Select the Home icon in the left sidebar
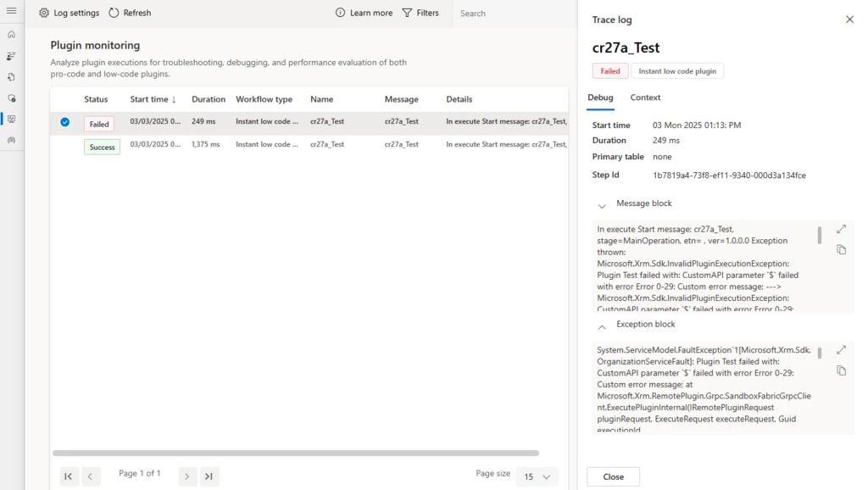This screenshot has height=490, width=868. pos(11,34)
